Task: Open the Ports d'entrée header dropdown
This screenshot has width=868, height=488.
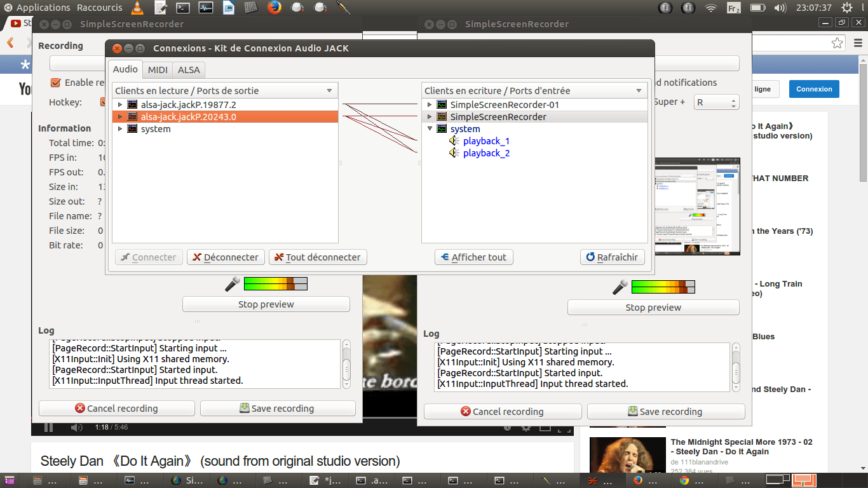Action: 639,91
